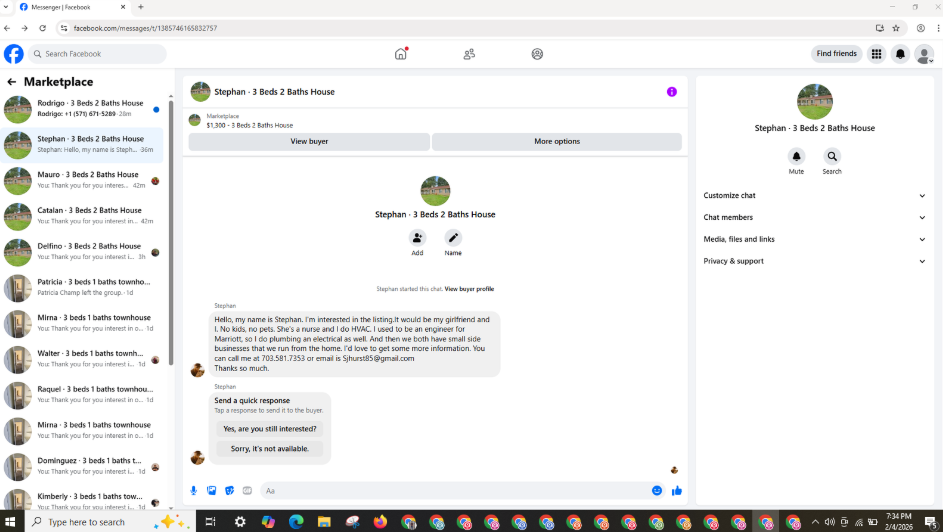Click the Add people icon

tap(417, 238)
